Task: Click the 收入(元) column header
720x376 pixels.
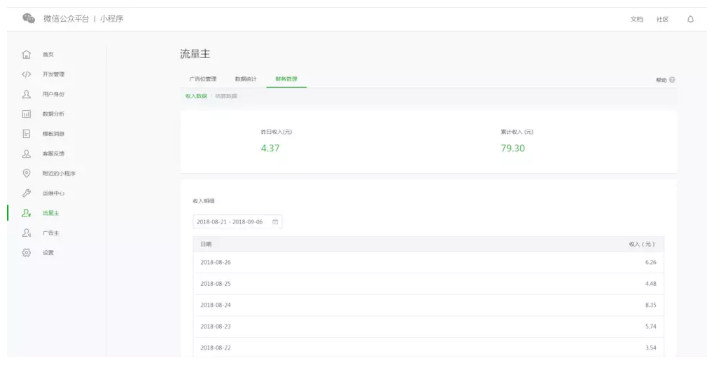Action: point(642,244)
